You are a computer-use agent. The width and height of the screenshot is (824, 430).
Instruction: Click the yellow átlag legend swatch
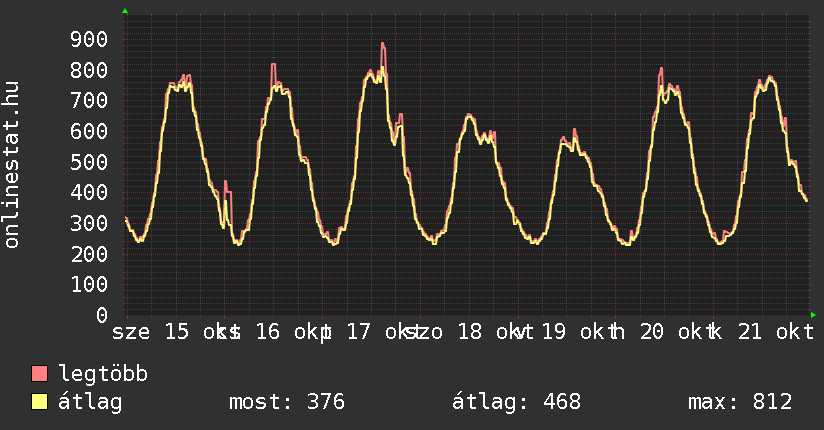pyautogui.click(x=40, y=402)
